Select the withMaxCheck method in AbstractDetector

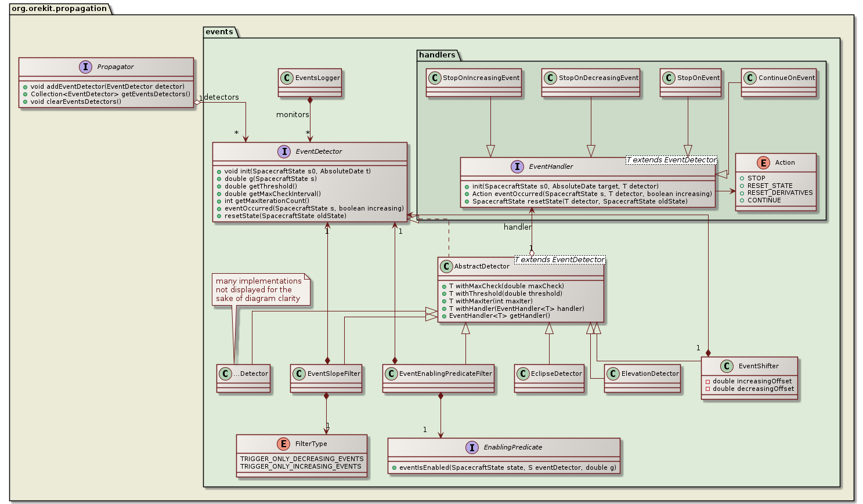pos(505,286)
